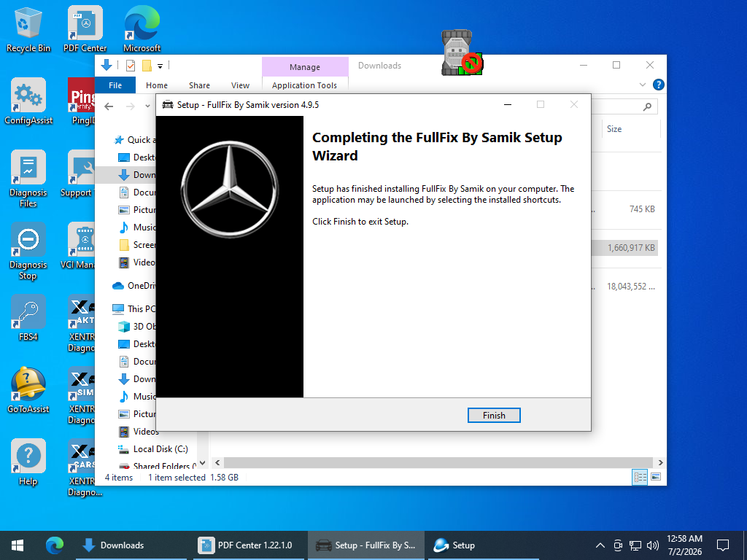This screenshot has width=747, height=560.
Task: Click Finish to exit Setup
Action: point(494,415)
